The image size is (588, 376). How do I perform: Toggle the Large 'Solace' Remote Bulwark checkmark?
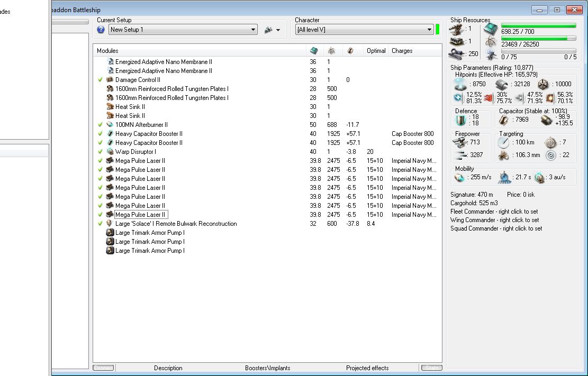tap(100, 223)
